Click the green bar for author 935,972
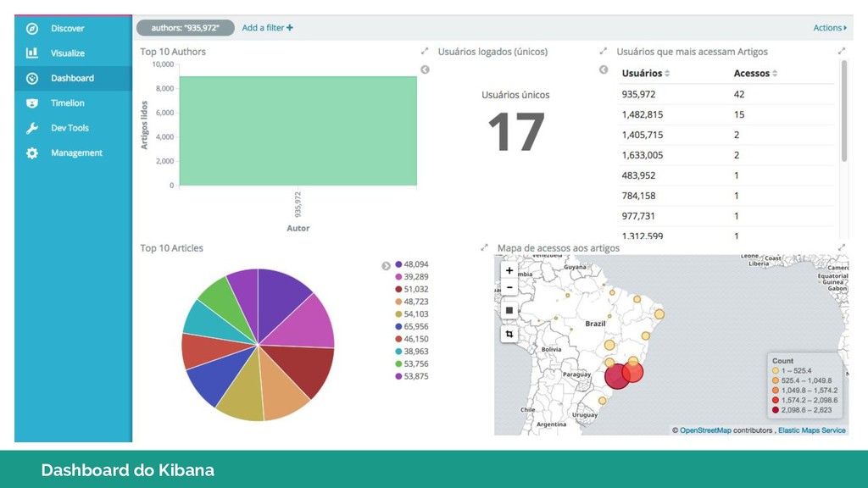 (298, 131)
